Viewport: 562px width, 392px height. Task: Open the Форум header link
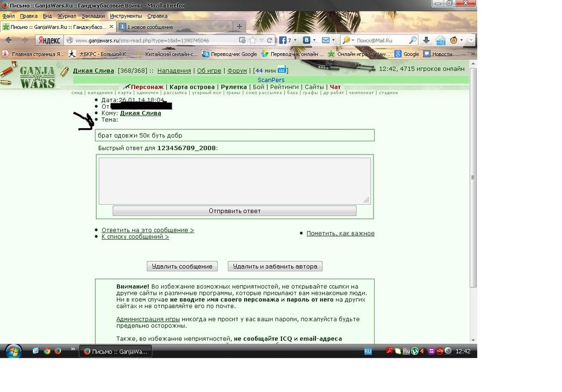[237, 71]
